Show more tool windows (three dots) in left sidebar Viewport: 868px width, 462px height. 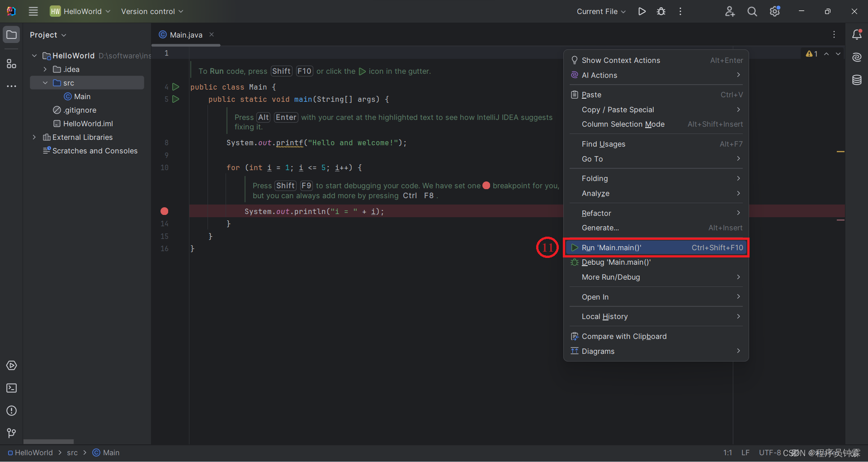[11, 86]
